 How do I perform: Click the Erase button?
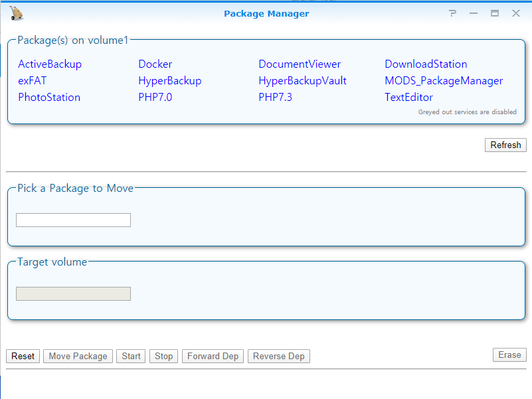(509, 355)
